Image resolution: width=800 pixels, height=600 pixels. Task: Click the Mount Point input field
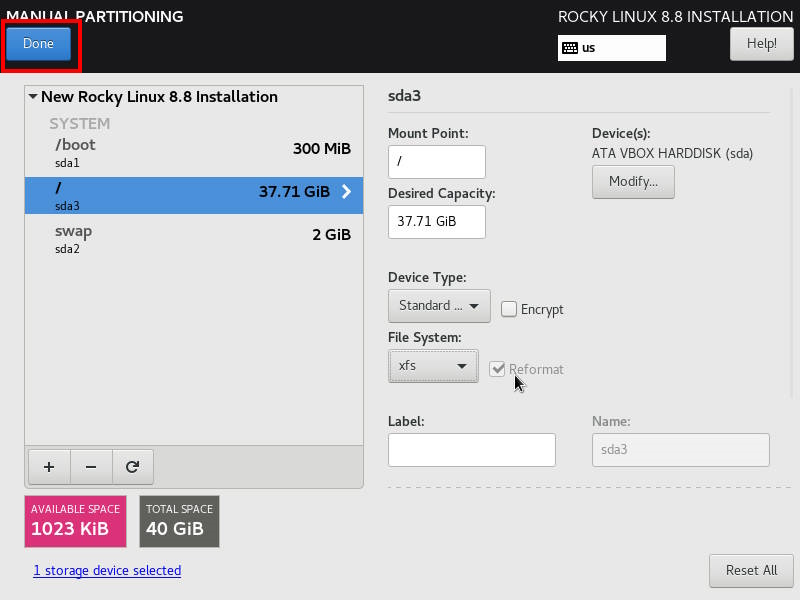tap(437, 162)
